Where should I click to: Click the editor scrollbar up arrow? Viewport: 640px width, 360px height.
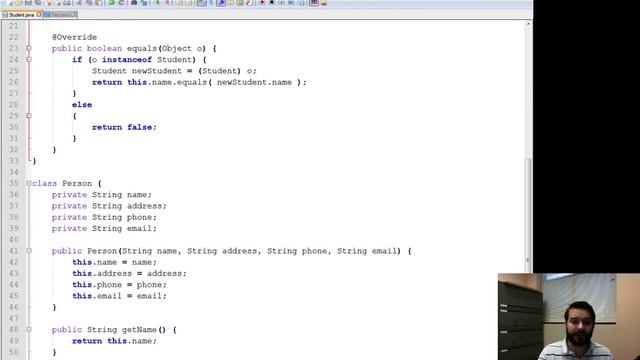tap(528, 24)
